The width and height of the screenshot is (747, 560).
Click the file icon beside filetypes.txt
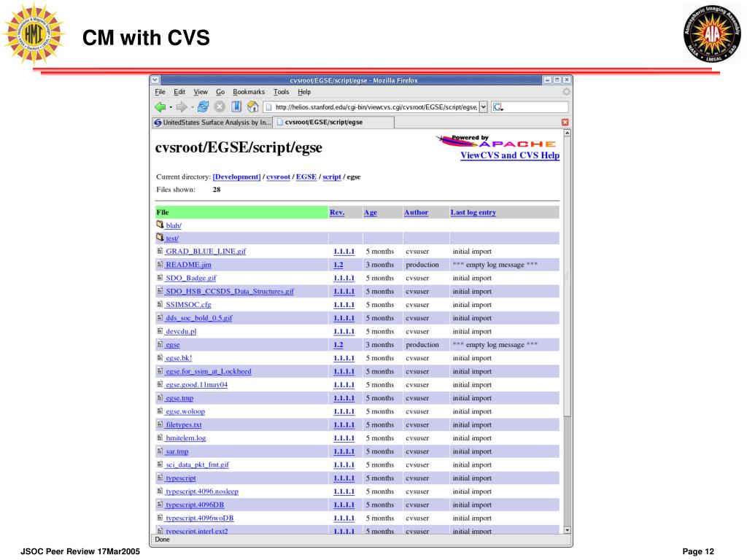(160, 424)
